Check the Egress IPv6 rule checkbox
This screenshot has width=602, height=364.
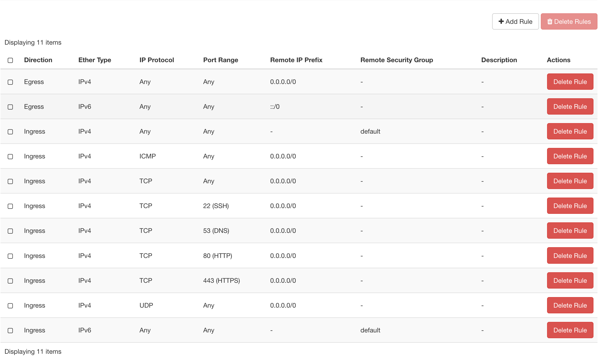point(10,107)
